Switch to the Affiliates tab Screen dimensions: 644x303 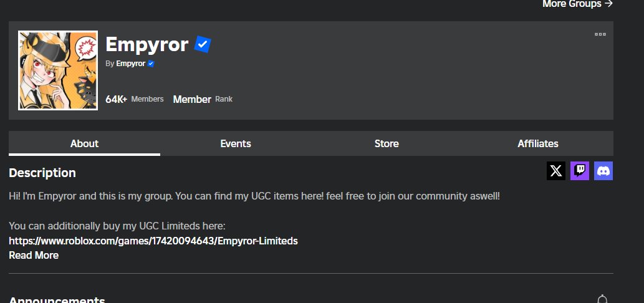[x=537, y=143]
